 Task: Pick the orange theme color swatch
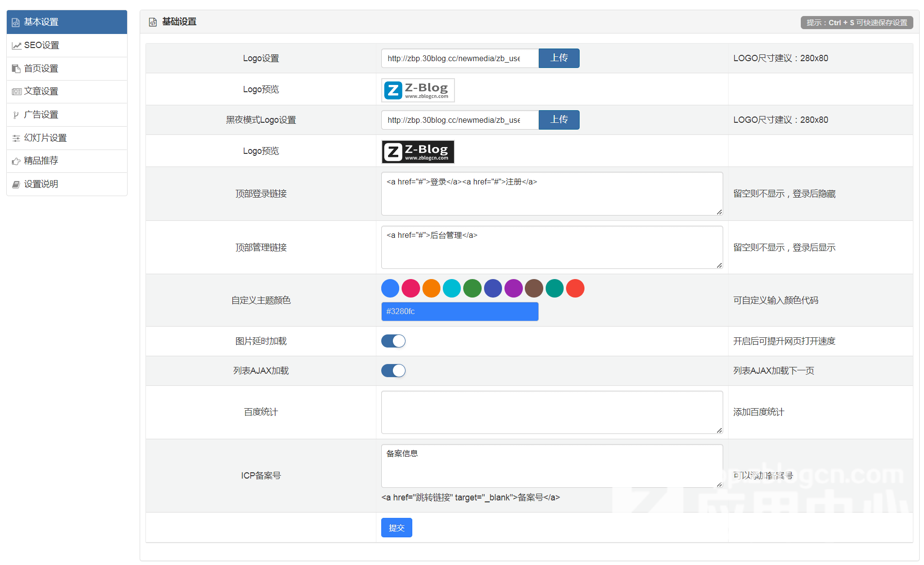click(x=431, y=288)
